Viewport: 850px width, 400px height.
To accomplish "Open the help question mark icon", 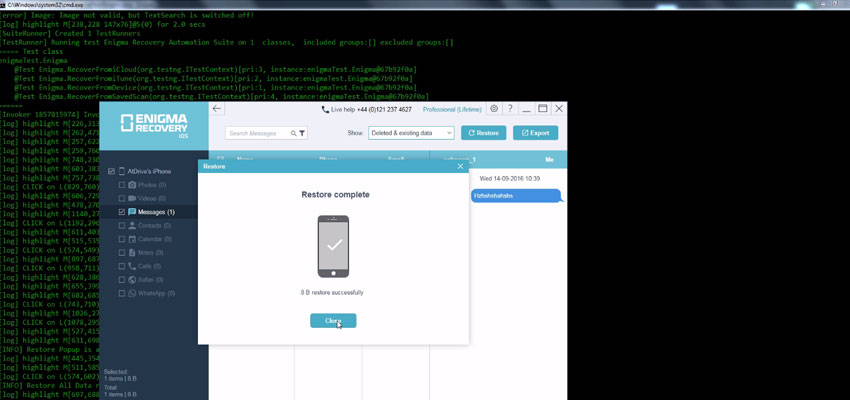I will pos(510,108).
